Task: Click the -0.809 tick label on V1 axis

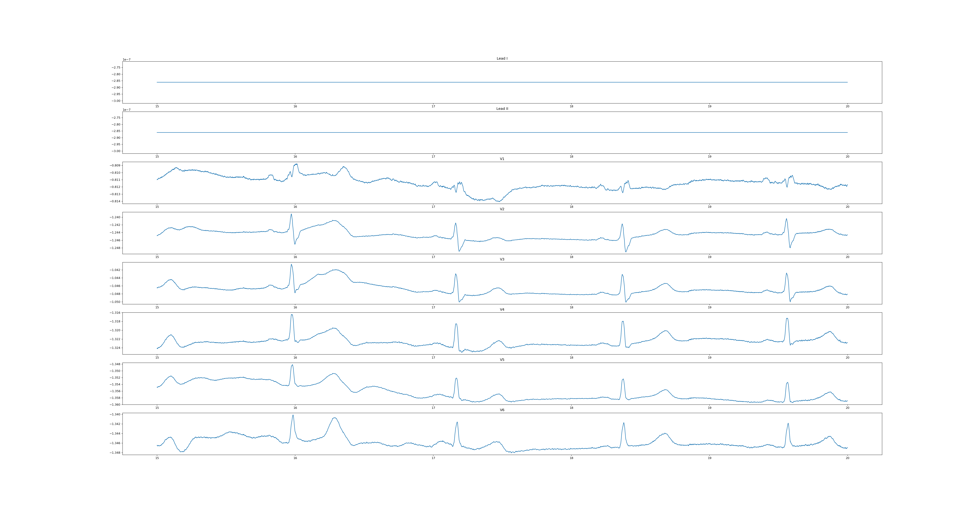Action: coord(115,165)
